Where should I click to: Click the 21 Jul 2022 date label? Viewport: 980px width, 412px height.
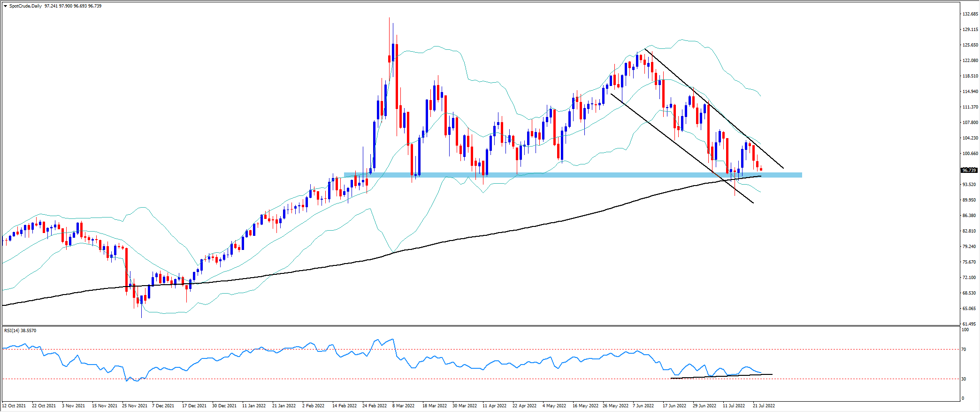pyautogui.click(x=764, y=405)
